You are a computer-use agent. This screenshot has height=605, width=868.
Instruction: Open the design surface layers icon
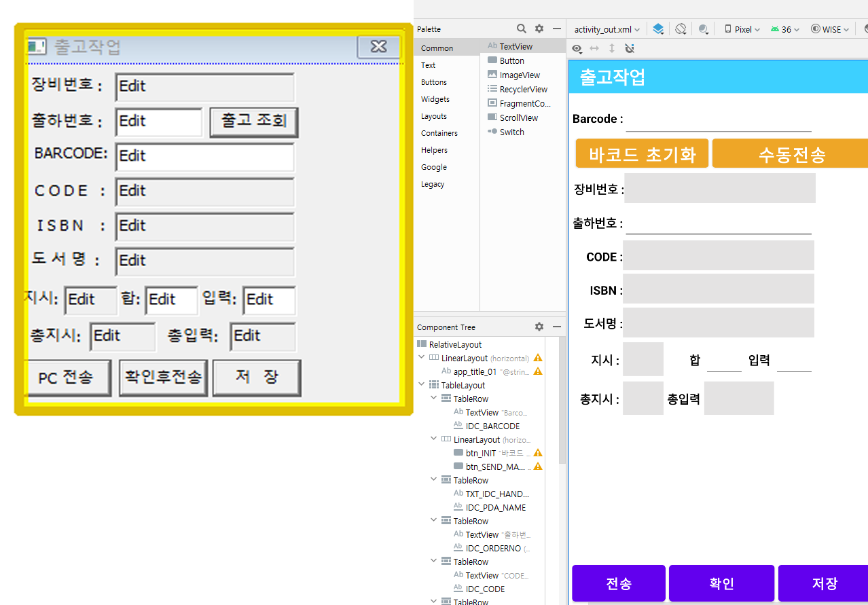click(658, 29)
